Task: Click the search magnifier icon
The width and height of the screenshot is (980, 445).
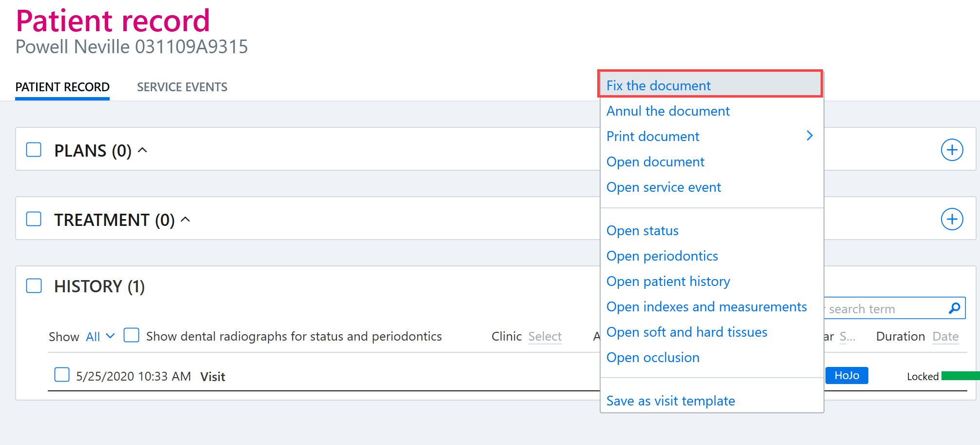Action: coord(954,308)
